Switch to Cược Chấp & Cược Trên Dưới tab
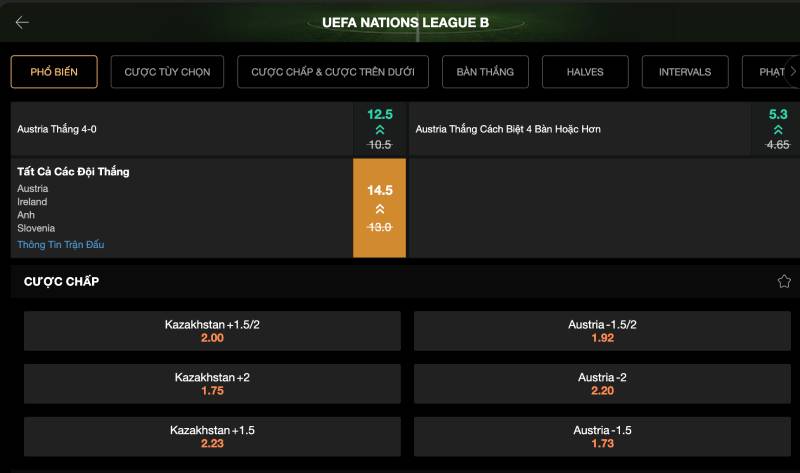The image size is (800, 473). click(x=333, y=72)
